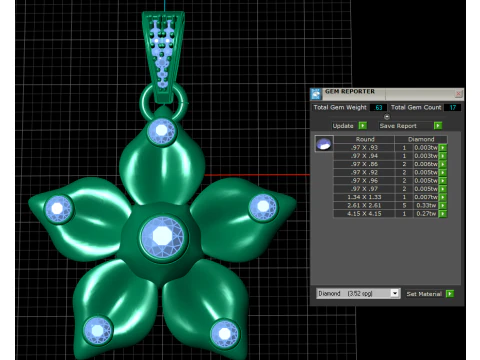Click the green arrow on the .97 X .97 row

point(443,189)
